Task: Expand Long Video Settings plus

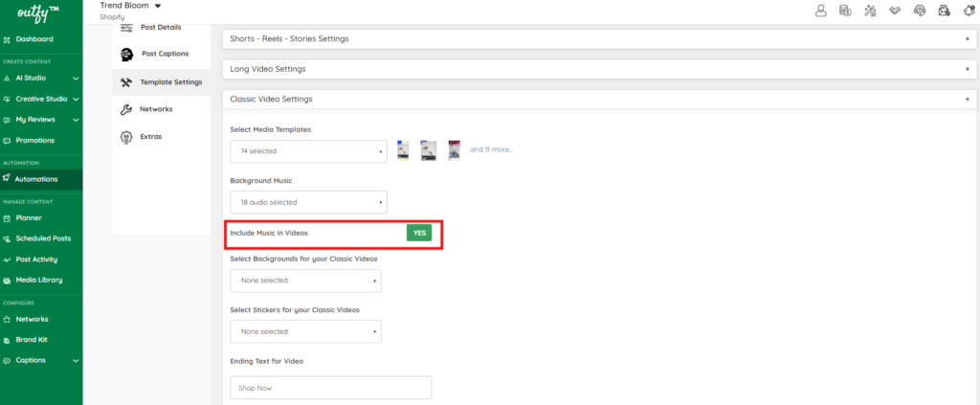Action: pyautogui.click(x=967, y=69)
